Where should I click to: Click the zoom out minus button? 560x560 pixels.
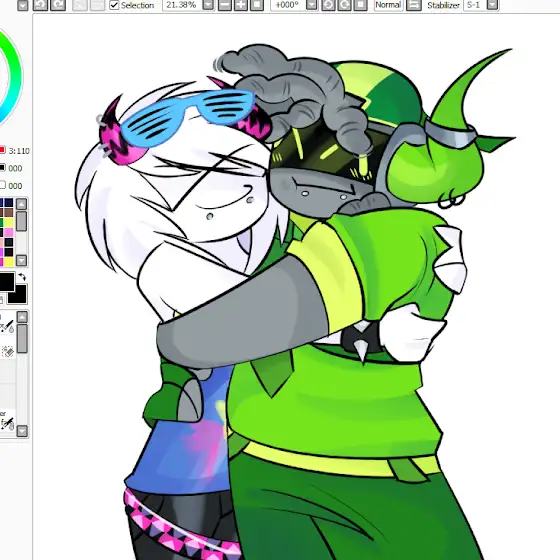[x=225, y=5]
